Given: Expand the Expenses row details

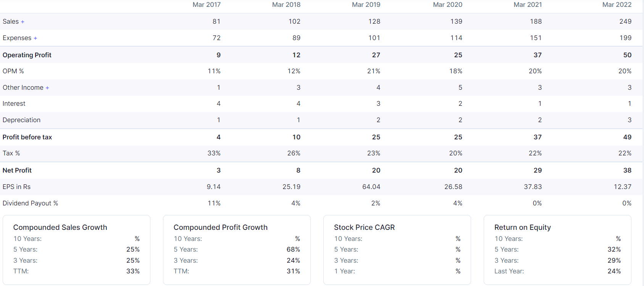Looking at the screenshot, I should click(x=35, y=38).
